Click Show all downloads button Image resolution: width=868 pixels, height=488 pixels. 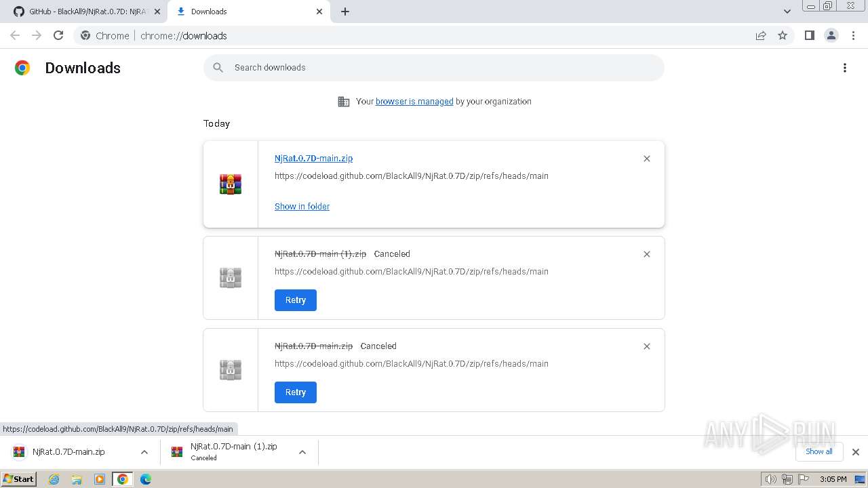click(x=819, y=451)
